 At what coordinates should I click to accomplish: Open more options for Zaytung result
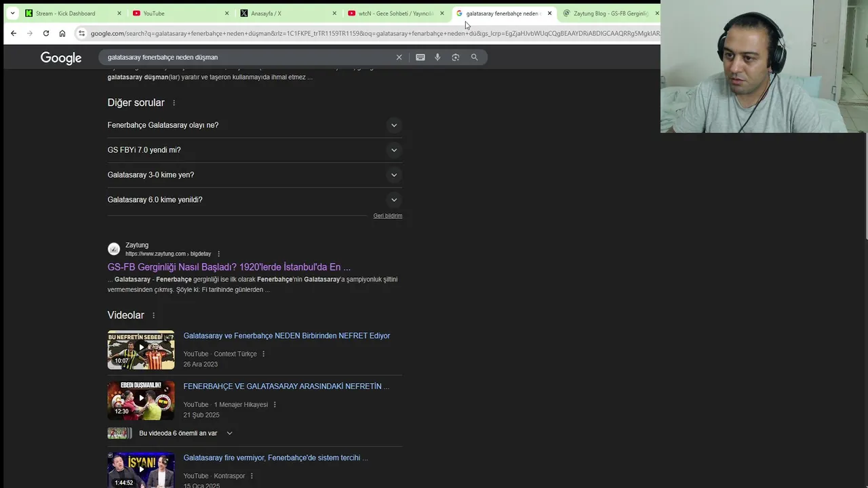coord(218,254)
